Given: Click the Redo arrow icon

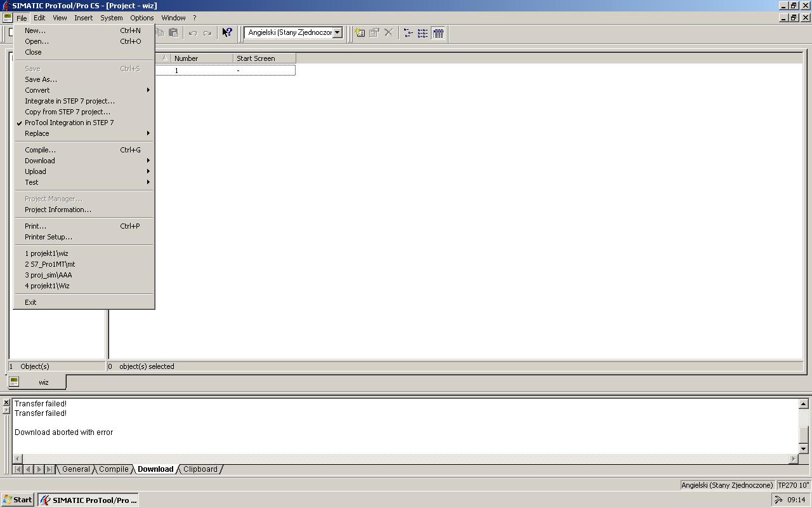Looking at the screenshot, I should [x=207, y=33].
